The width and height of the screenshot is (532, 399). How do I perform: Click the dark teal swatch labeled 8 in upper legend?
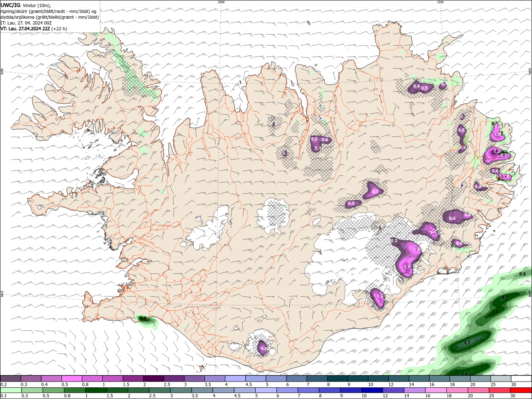(x=337, y=378)
